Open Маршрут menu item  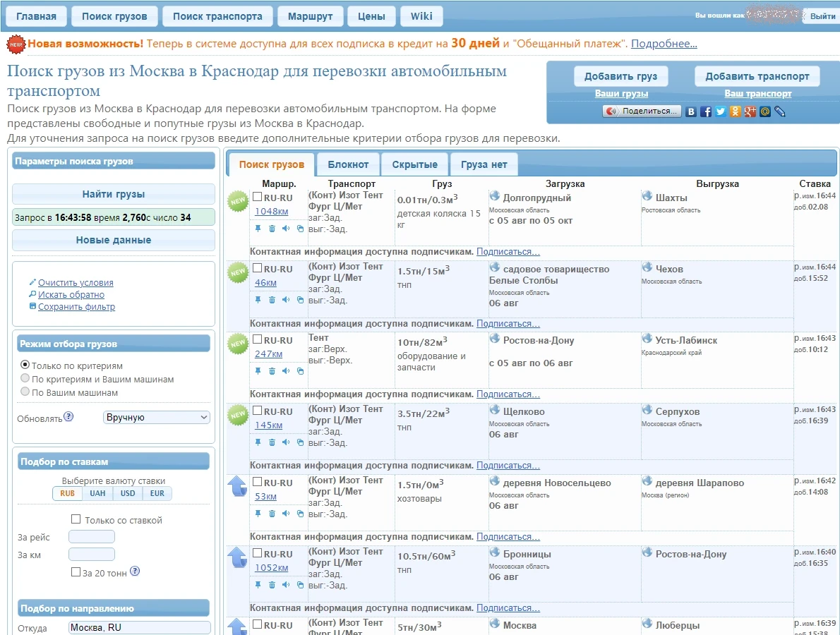(x=310, y=16)
